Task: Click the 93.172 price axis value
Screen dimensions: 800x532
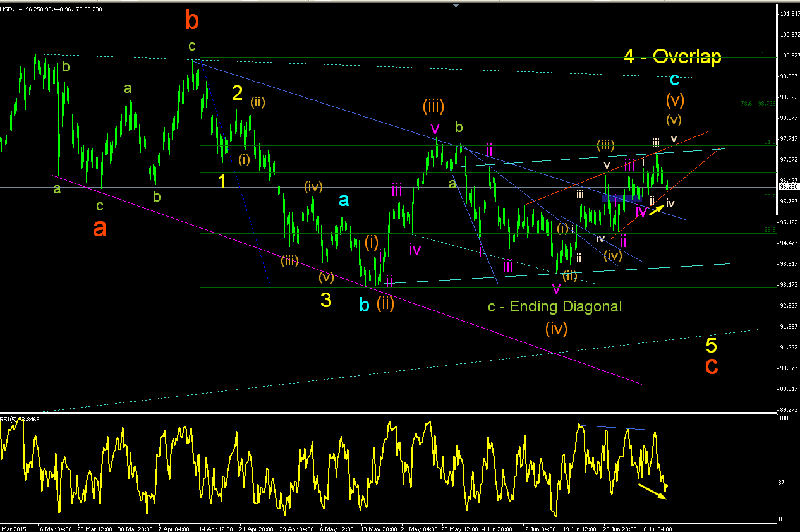Action: (789, 285)
